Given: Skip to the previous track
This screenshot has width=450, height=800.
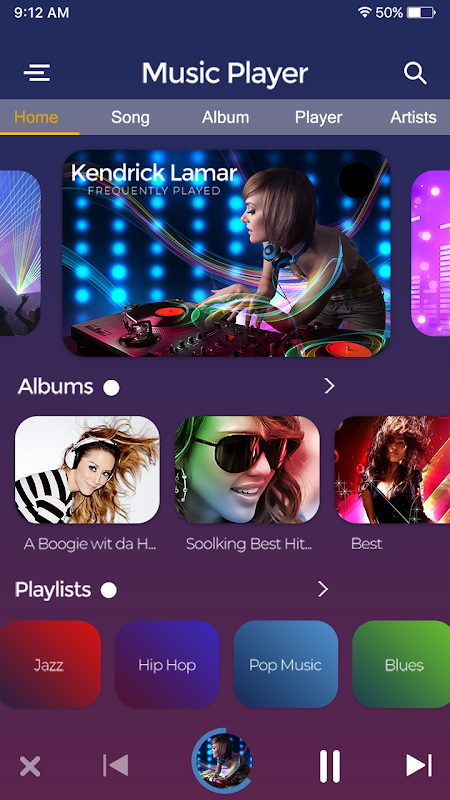Looking at the screenshot, I should pyautogui.click(x=115, y=765).
